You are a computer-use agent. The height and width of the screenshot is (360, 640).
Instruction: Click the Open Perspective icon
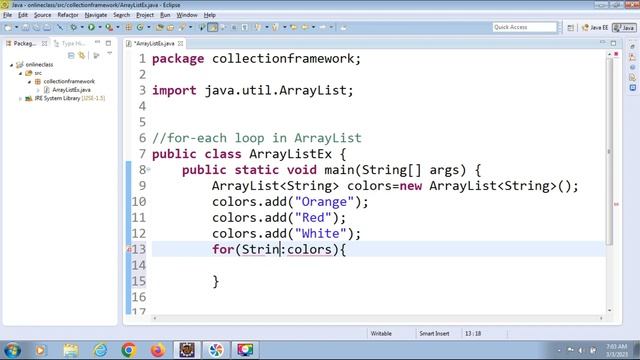point(571,28)
